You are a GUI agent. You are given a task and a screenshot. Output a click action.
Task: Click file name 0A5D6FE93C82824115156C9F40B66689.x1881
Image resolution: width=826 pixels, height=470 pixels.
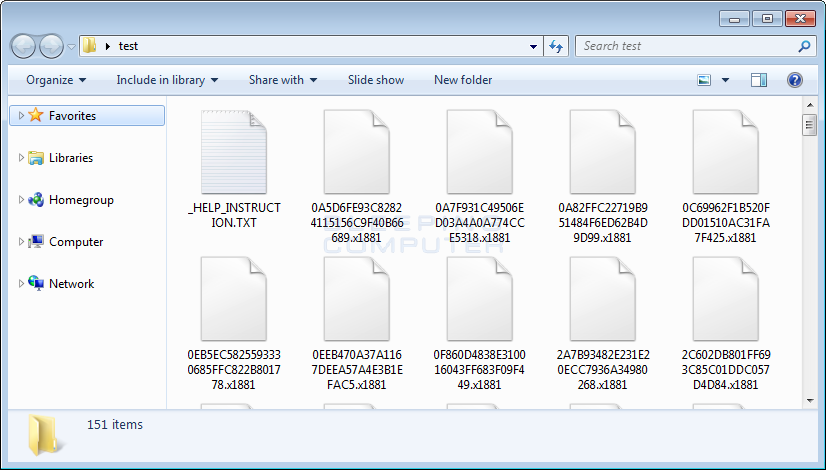[x=357, y=222]
